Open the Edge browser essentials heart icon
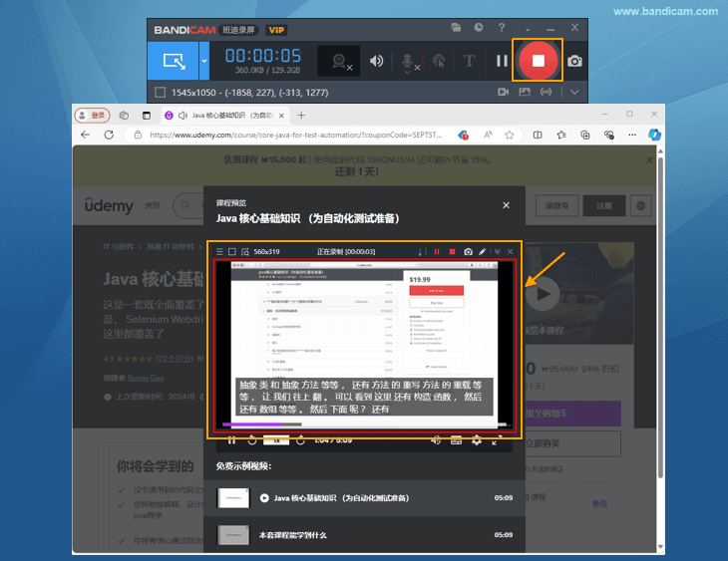The image size is (728, 561). click(x=608, y=136)
